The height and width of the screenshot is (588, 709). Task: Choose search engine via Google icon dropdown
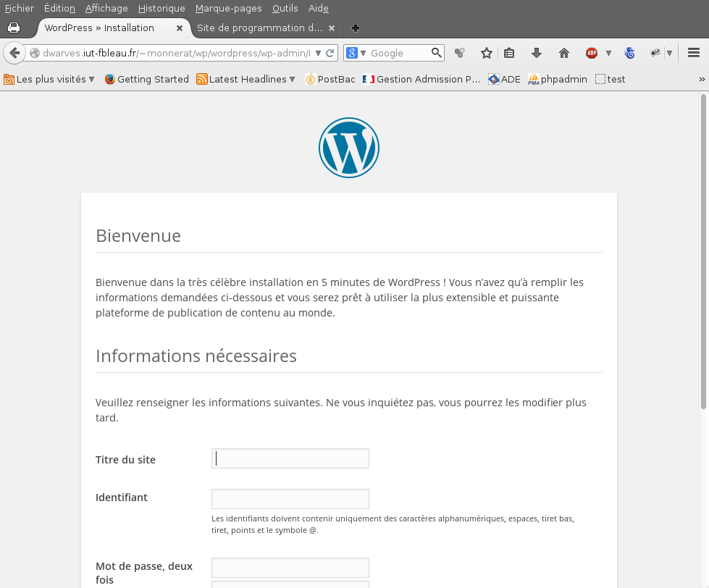[x=356, y=53]
